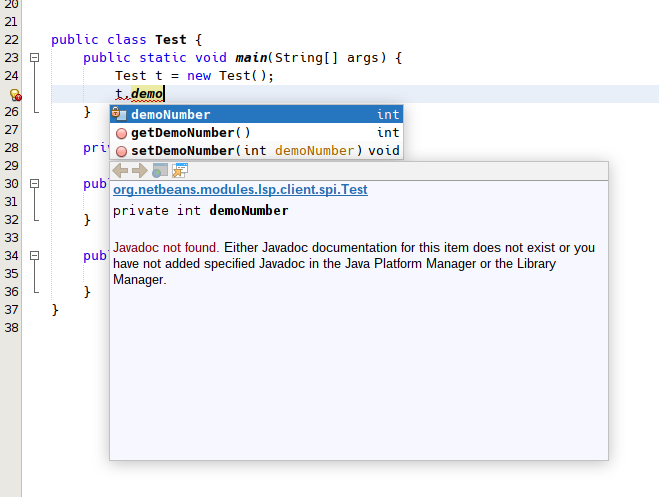Click line number 22 in gutter

[x=12, y=39]
